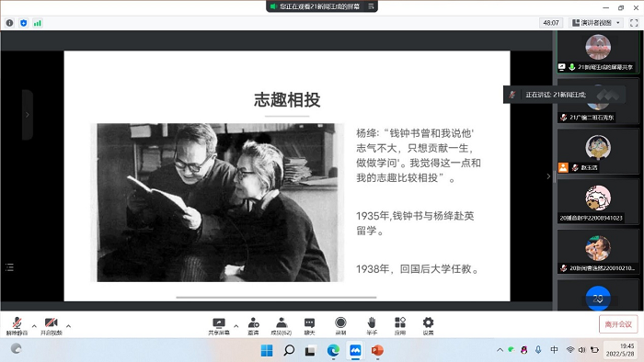Open the Share Screen tool

219,326
